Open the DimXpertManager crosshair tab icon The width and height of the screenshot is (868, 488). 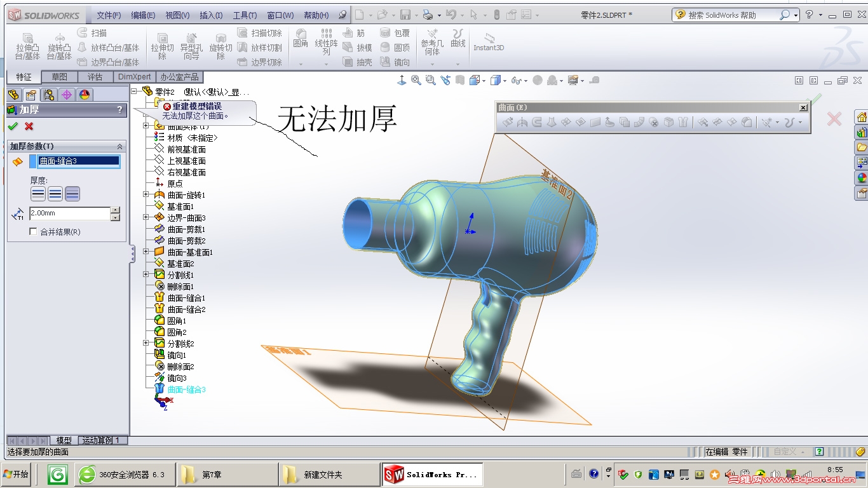(66, 95)
